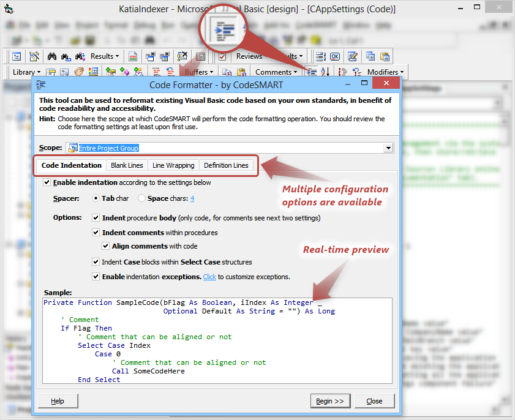Click the copy controls icon

point(370,56)
